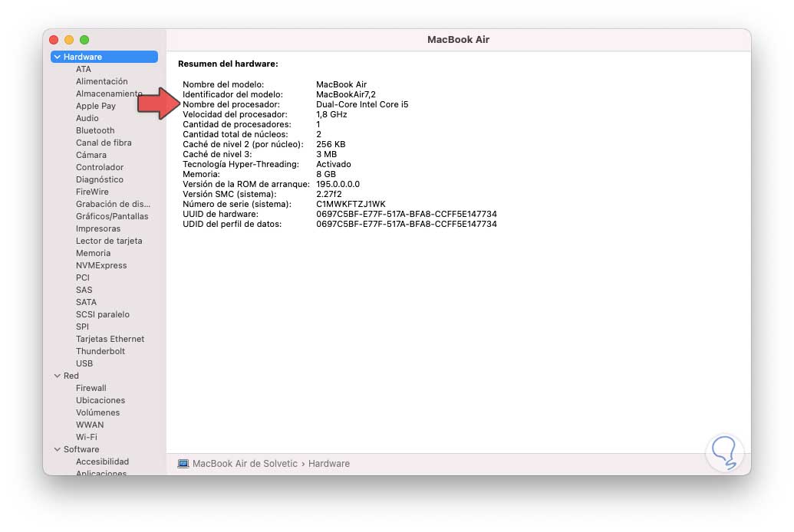The height and width of the screenshot is (532, 794).
Task: Select 'Dual-Core Intel Core i5' value
Action: (362, 104)
